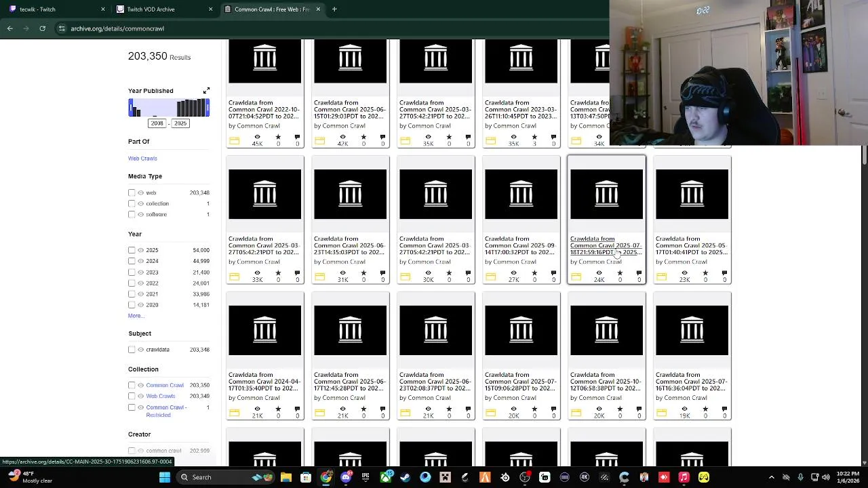This screenshot has width=868, height=488.
Task: Go back with the browser back arrow
Action: pos(10,28)
